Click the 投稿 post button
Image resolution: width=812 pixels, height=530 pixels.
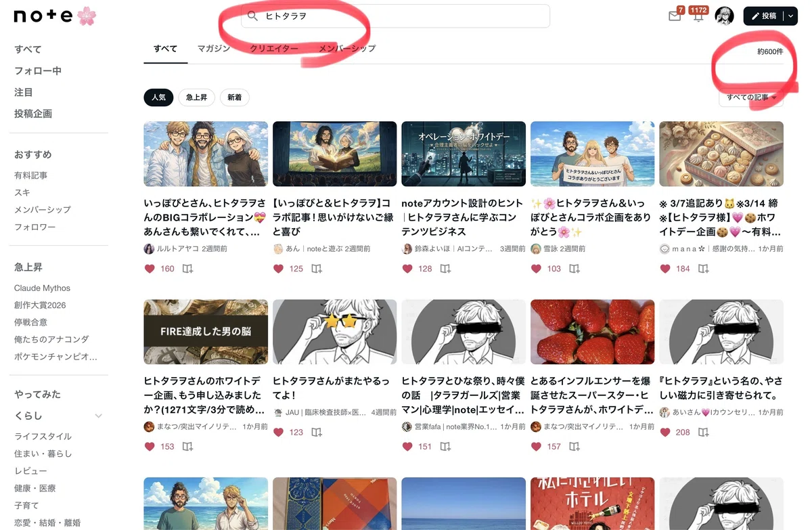click(764, 16)
